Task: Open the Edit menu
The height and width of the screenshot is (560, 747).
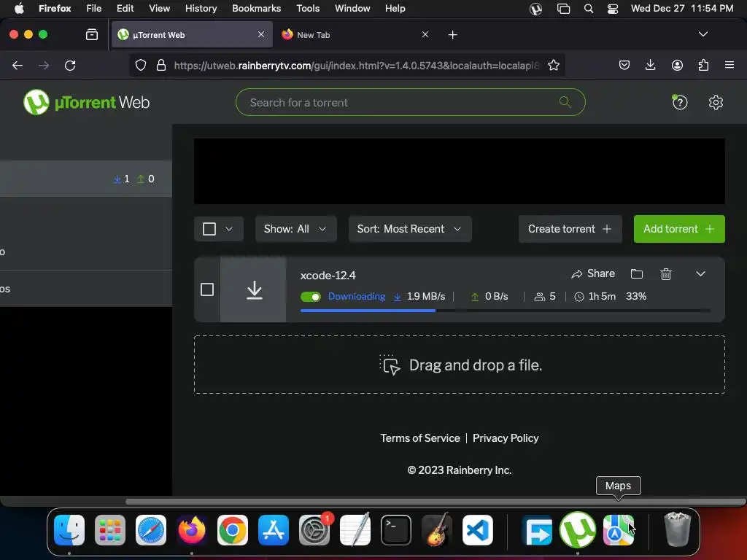Action: tap(125, 8)
